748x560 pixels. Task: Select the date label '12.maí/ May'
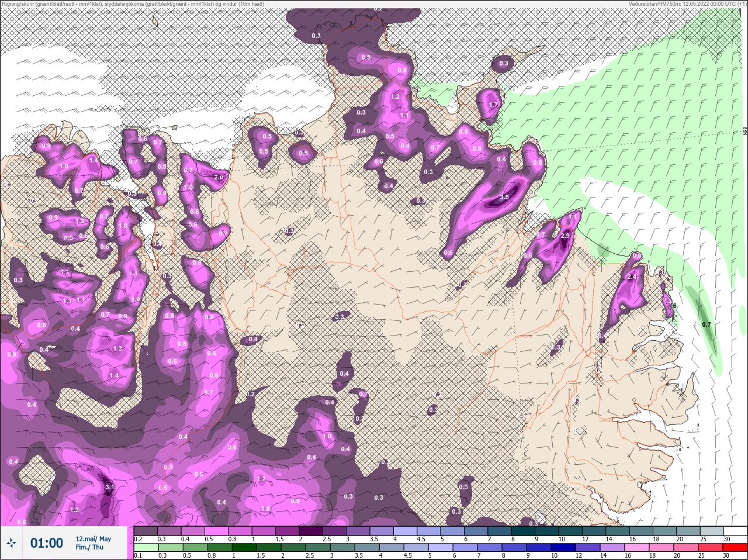[93, 539]
